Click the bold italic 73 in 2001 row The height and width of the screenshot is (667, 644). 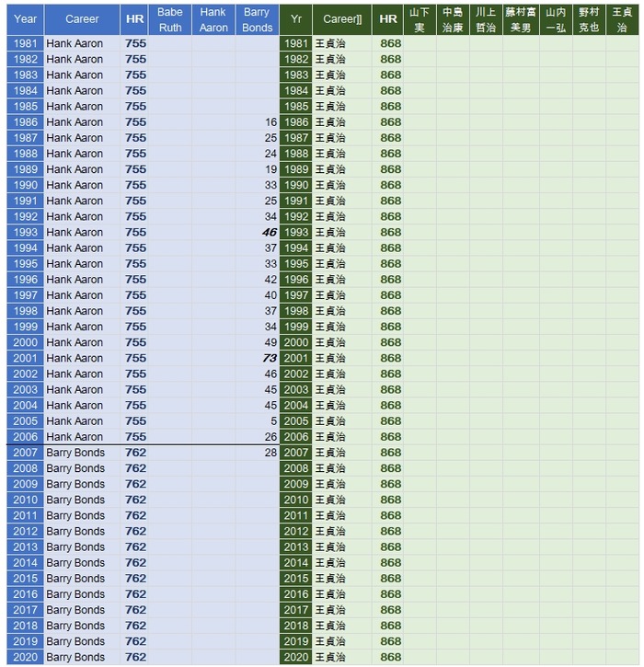click(270, 358)
